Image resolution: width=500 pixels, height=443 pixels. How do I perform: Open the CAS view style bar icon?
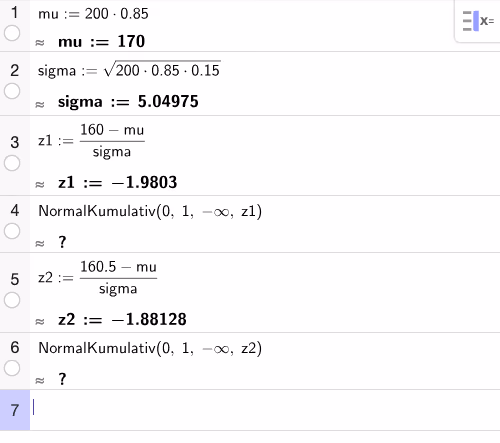point(478,21)
